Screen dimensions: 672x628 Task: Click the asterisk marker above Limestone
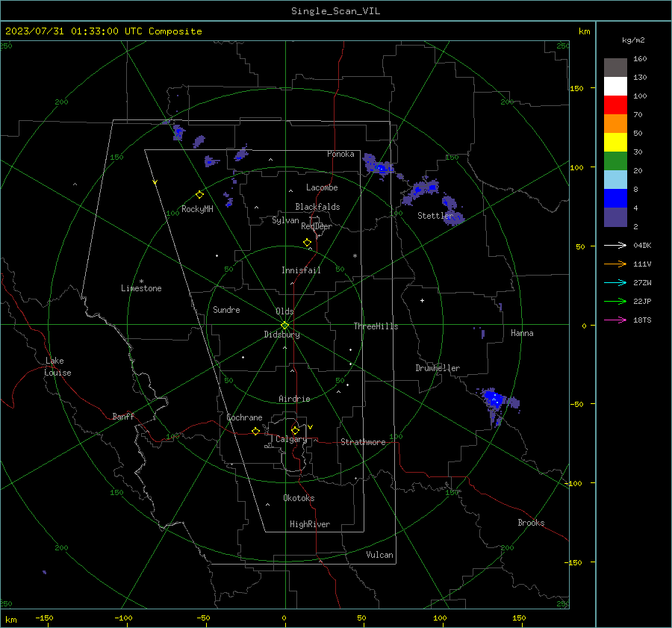pos(141,282)
